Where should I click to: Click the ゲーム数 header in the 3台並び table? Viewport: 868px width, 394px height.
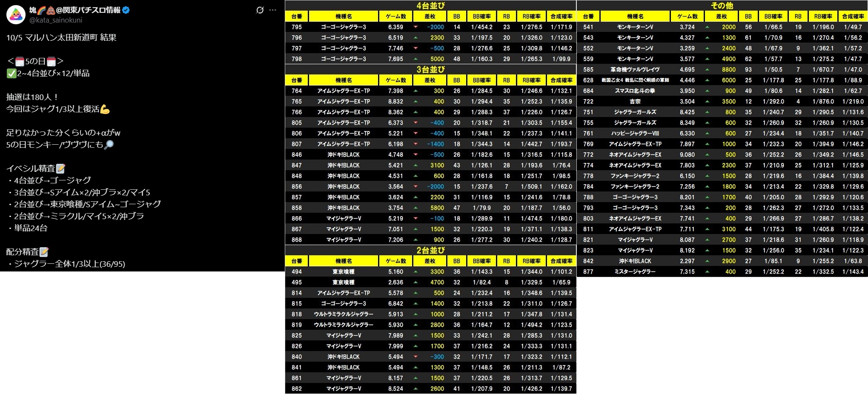[396, 80]
